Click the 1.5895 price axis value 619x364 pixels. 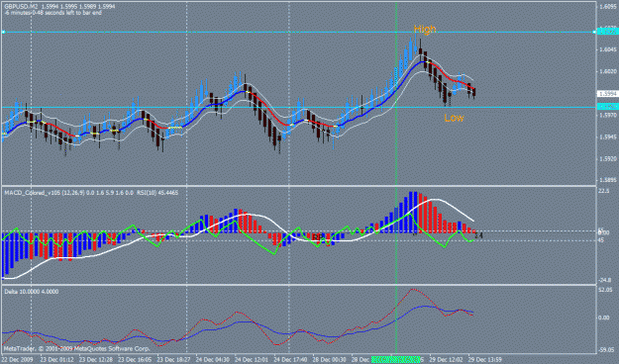607,180
